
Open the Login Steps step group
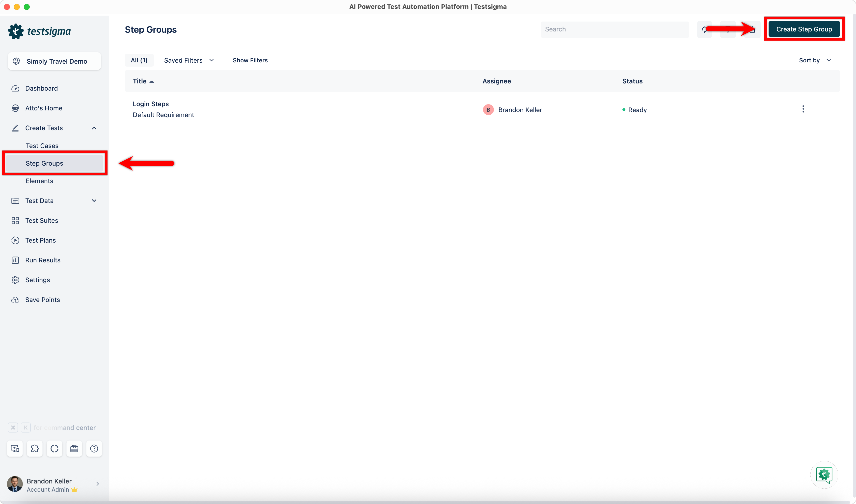(151, 104)
